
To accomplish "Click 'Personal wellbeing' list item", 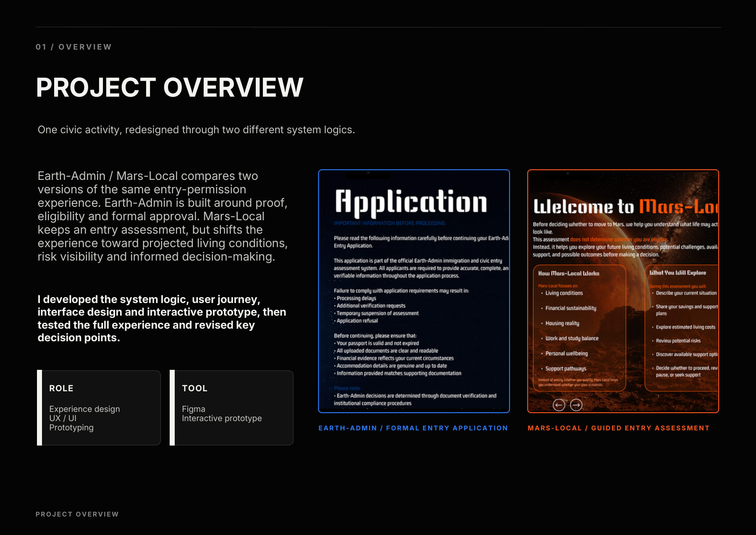I will click(x=567, y=353).
